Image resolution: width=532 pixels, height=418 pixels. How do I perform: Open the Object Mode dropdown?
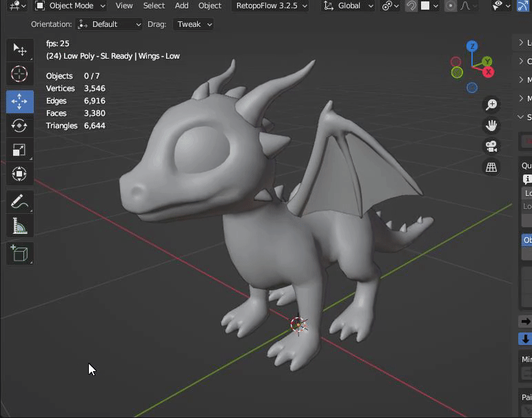point(70,6)
